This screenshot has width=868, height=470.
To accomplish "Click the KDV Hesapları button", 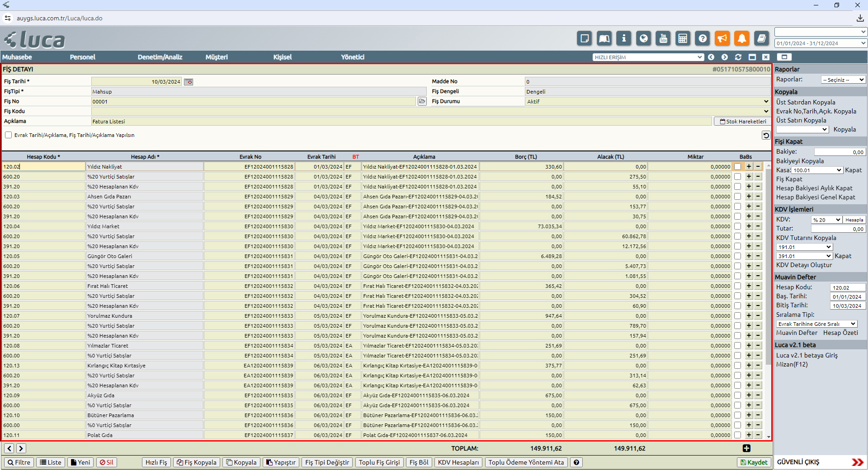I will click(x=458, y=462).
